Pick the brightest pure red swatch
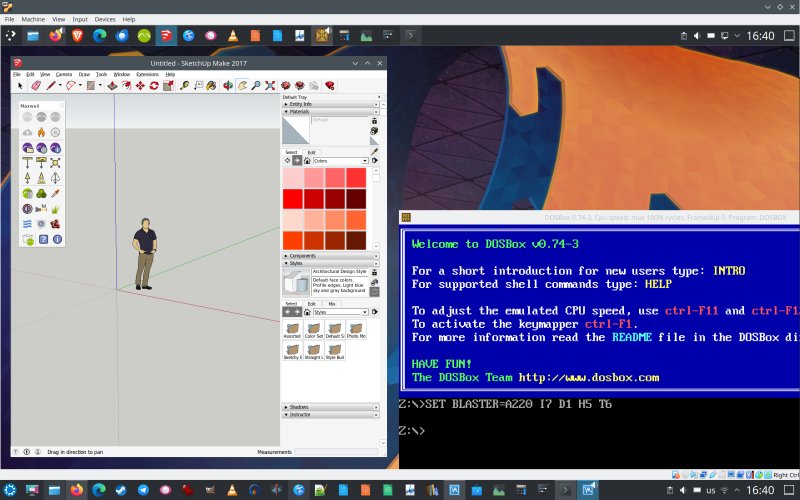The width and height of the screenshot is (800, 500). pos(293,199)
